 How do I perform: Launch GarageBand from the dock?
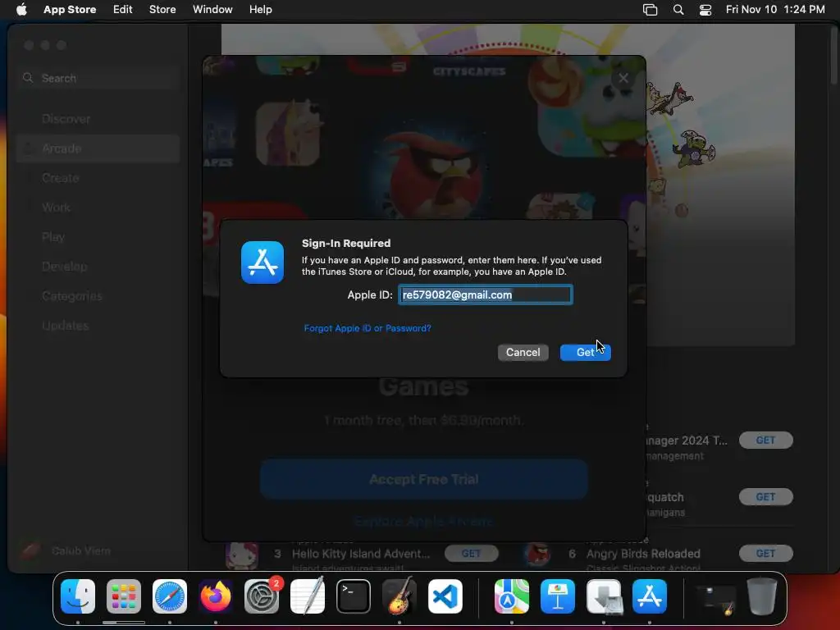[399, 596]
